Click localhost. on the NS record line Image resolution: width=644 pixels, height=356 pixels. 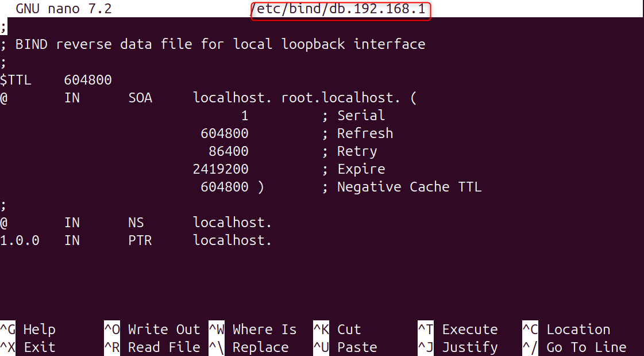[x=232, y=223]
